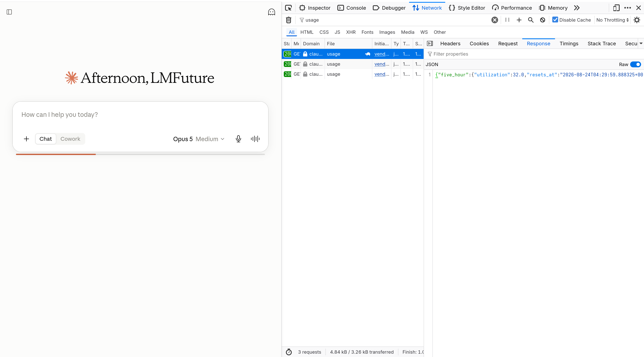644x357 pixels.
Task: Toggle the Raw response switch
Action: [x=636, y=64]
